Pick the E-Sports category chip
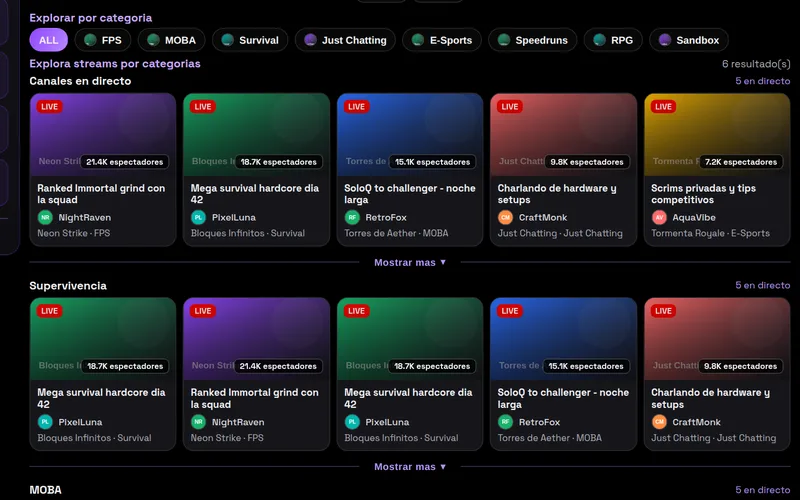 click(442, 40)
